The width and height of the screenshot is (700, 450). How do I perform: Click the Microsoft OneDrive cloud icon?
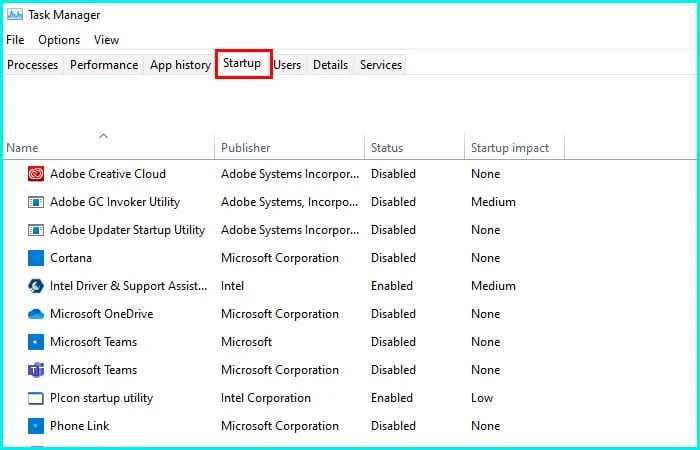click(x=36, y=314)
